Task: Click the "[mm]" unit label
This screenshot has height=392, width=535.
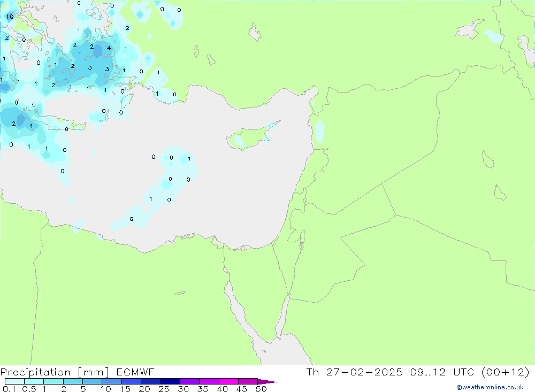Action: (x=94, y=372)
